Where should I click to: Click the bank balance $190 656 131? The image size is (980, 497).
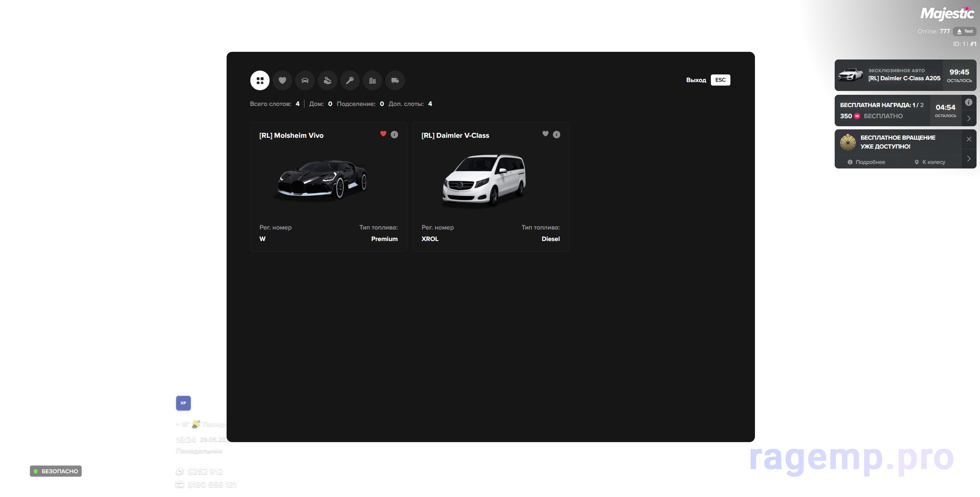(x=212, y=485)
